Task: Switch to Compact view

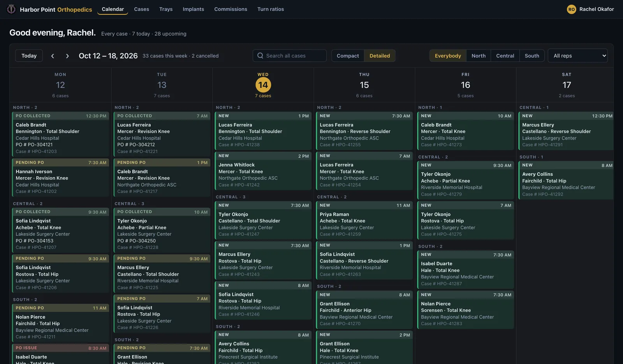Action: [x=348, y=56]
